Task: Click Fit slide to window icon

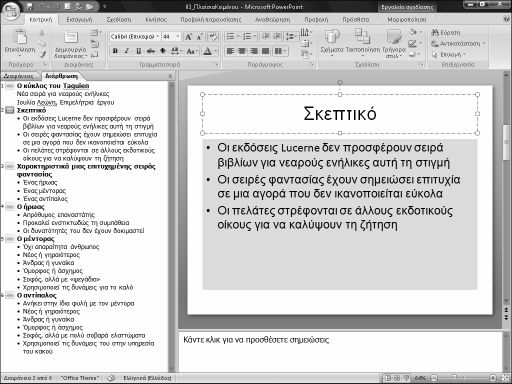Action: coord(506,378)
